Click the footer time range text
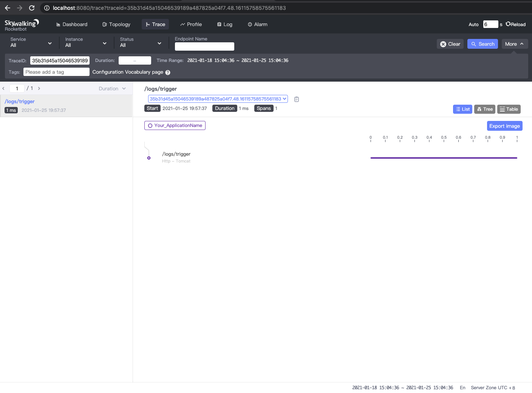532x393 pixels. click(x=402, y=388)
